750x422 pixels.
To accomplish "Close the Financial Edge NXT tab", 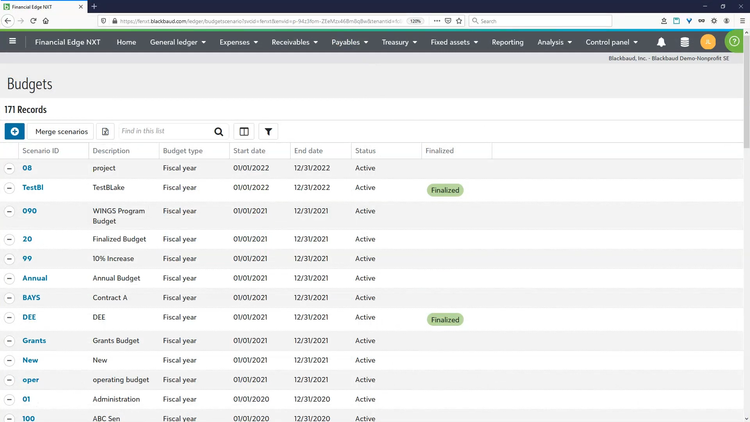I will [80, 7].
